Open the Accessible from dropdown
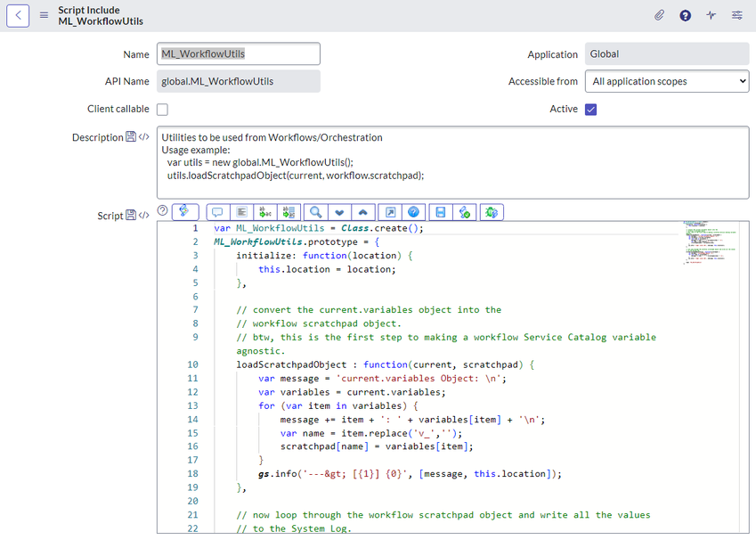Image resolution: width=756 pixels, height=540 pixels. (667, 81)
